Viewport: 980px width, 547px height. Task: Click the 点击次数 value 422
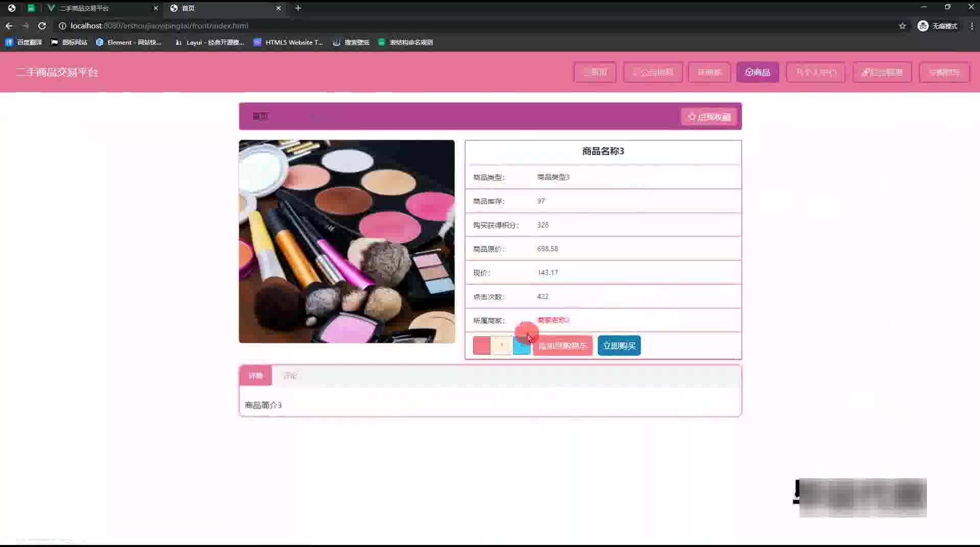(543, 296)
